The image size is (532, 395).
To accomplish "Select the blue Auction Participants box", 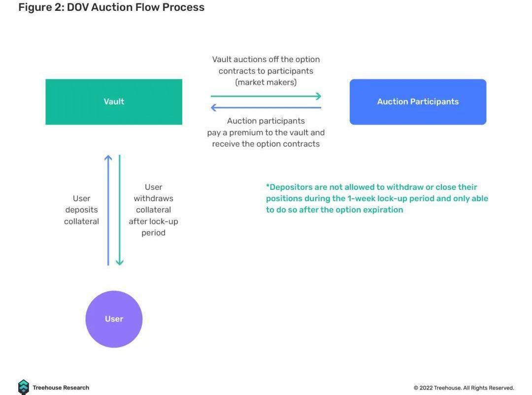I will click(418, 102).
